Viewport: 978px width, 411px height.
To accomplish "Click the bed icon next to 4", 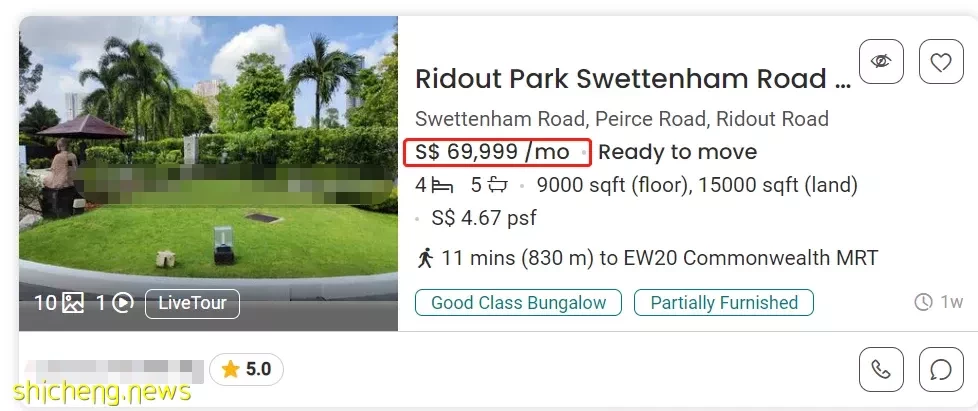I will pyautogui.click(x=442, y=185).
